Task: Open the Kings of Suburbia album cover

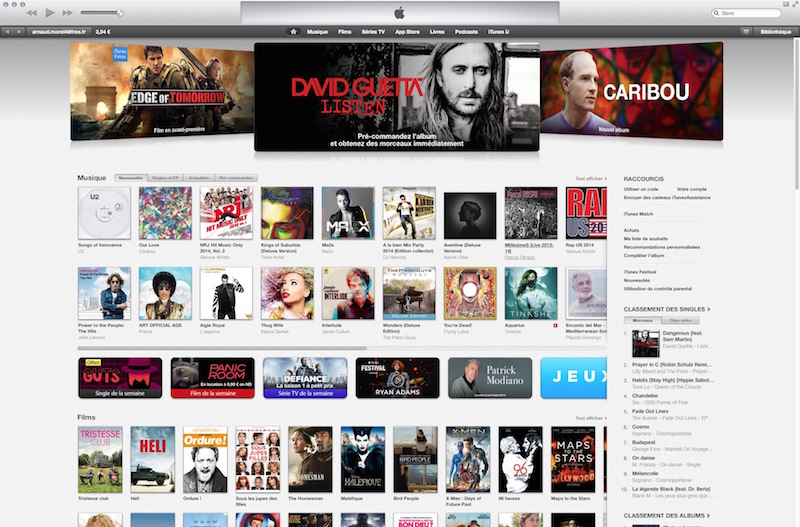Action: [x=287, y=213]
